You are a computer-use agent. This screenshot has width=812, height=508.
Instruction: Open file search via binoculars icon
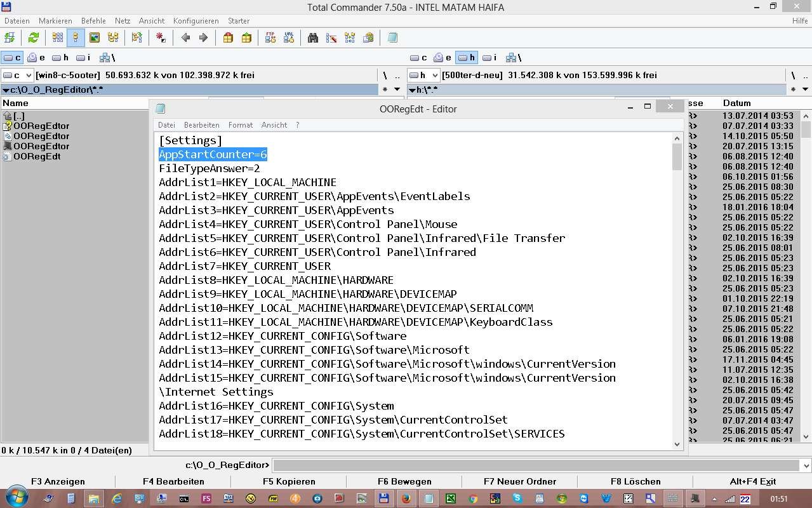pos(313,38)
